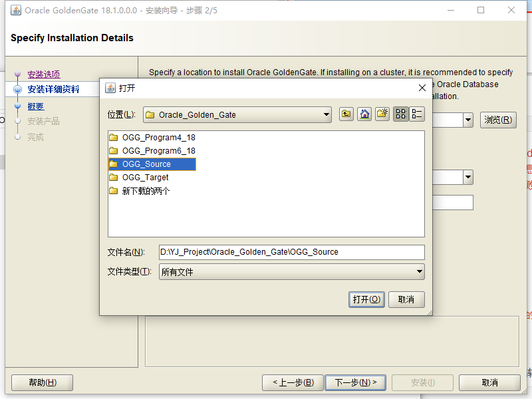
Task: Click Java icon in installer title bar
Action: tap(16, 10)
